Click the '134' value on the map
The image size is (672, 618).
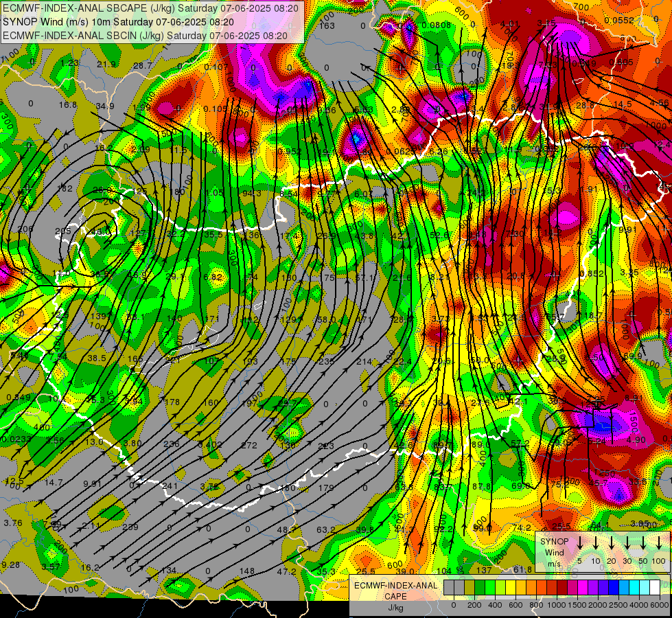[x=169, y=571]
